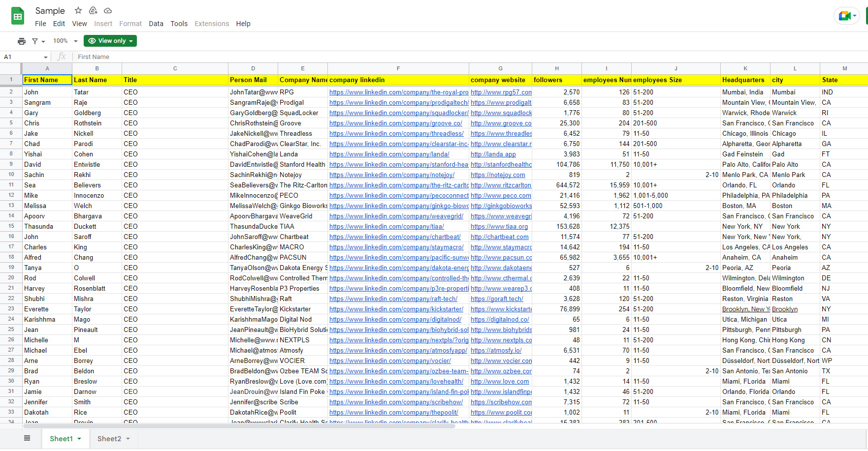Select column A header
This screenshot has width=868, height=451.
point(47,68)
